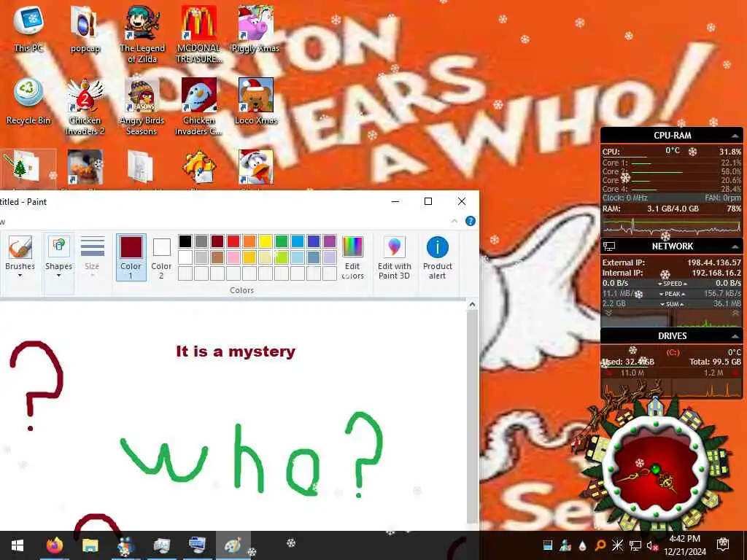Collapse the CPU-RAM gadget panel

735,136
